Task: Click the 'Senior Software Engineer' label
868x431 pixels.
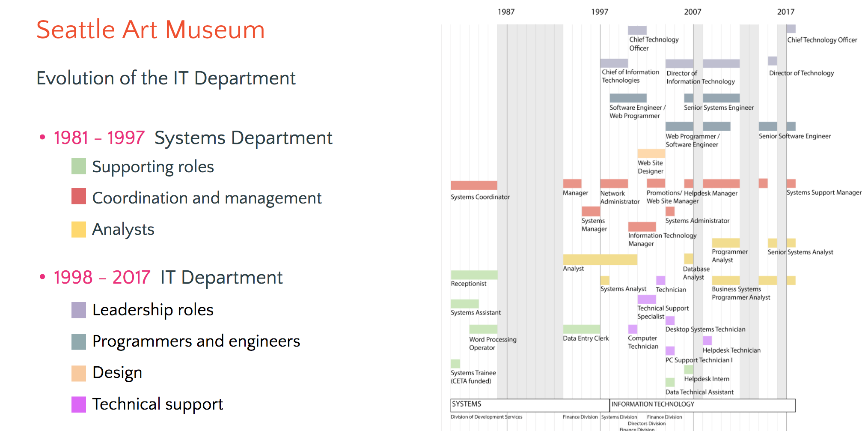Action: click(795, 136)
